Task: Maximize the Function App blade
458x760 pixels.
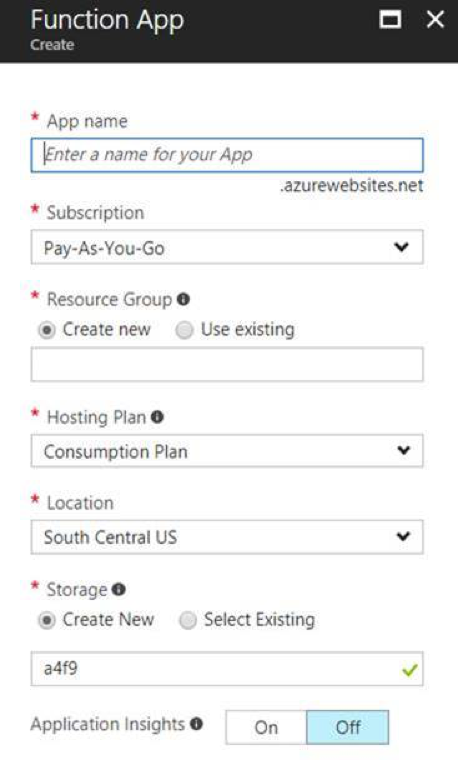Action: (390, 20)
